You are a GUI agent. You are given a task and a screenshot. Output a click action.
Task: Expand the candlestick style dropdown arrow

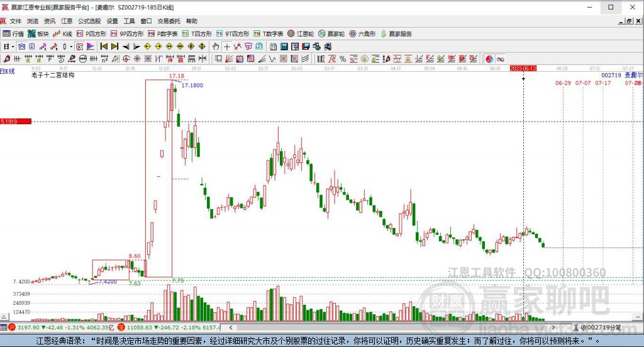70,47
